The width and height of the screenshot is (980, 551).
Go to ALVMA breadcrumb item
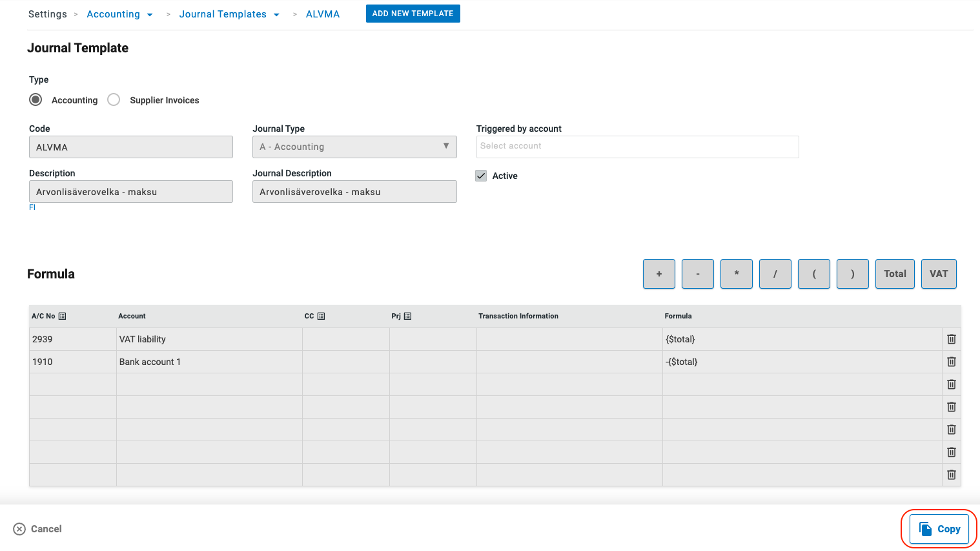point(322,14)
